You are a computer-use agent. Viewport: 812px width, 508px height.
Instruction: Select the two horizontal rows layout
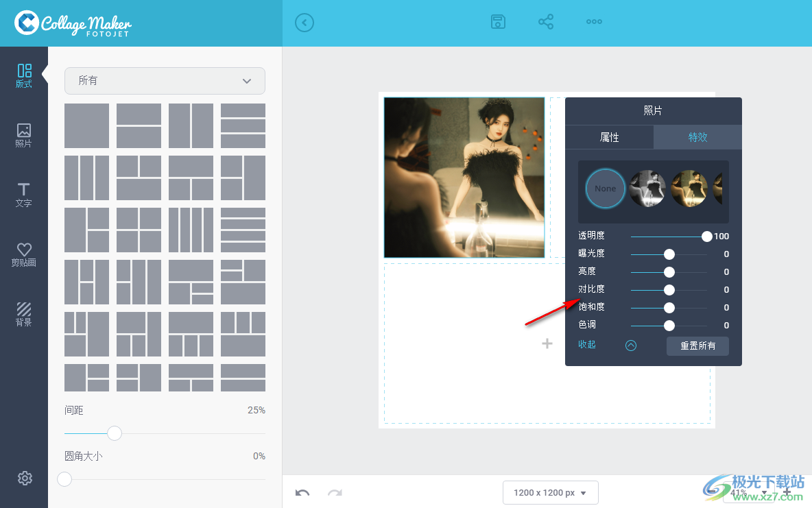[139, 126]
